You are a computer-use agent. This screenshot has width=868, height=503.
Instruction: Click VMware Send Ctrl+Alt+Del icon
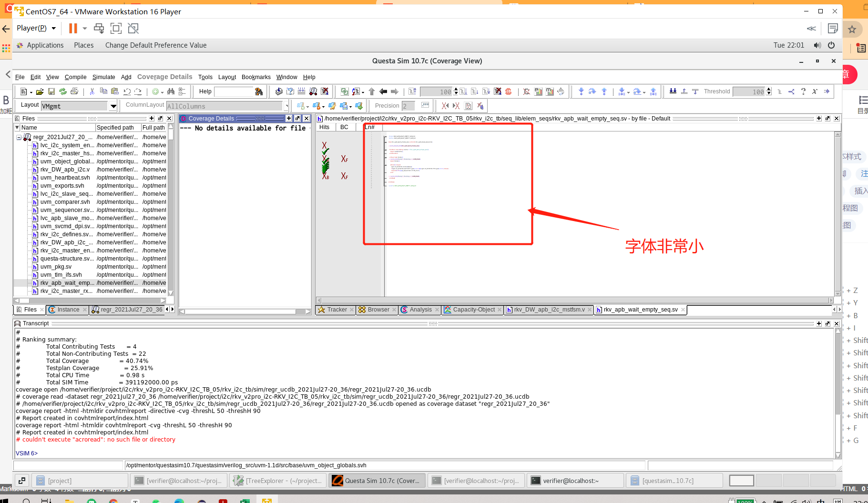click(x=99, y=28)
